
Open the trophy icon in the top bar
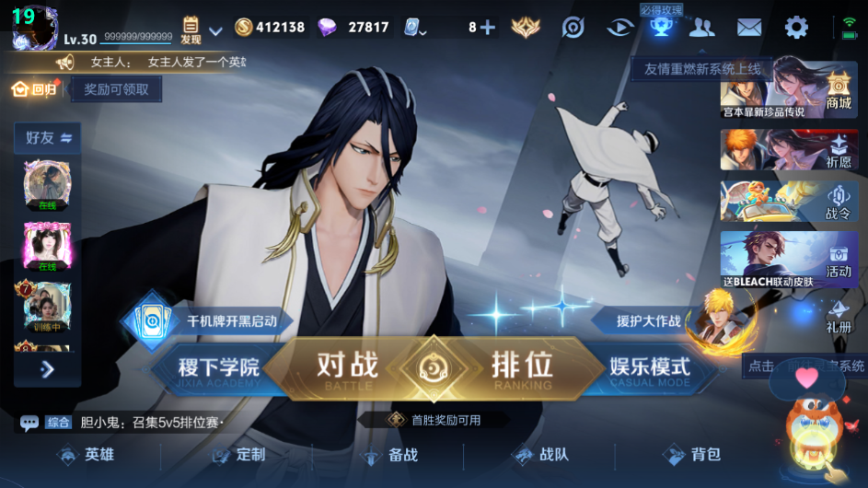(x=661, y=27)
